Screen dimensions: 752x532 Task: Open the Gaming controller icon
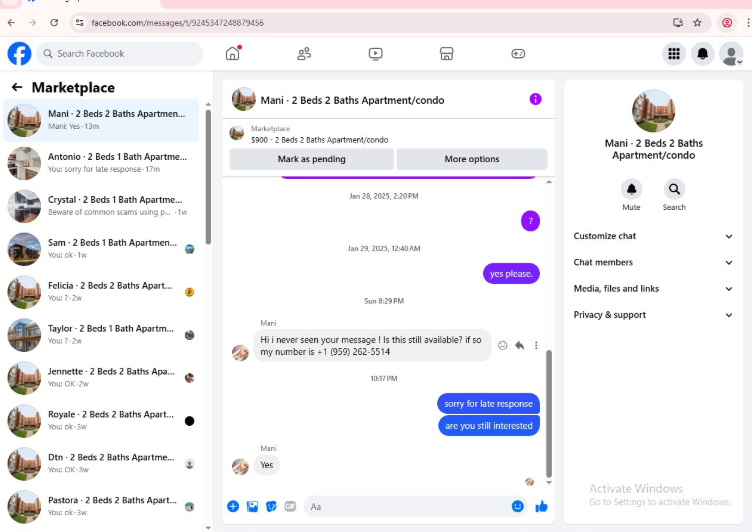click(518, 54)
